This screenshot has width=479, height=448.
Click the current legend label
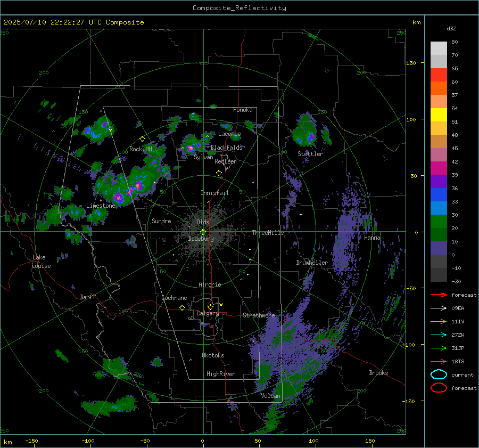coord(463,374)
